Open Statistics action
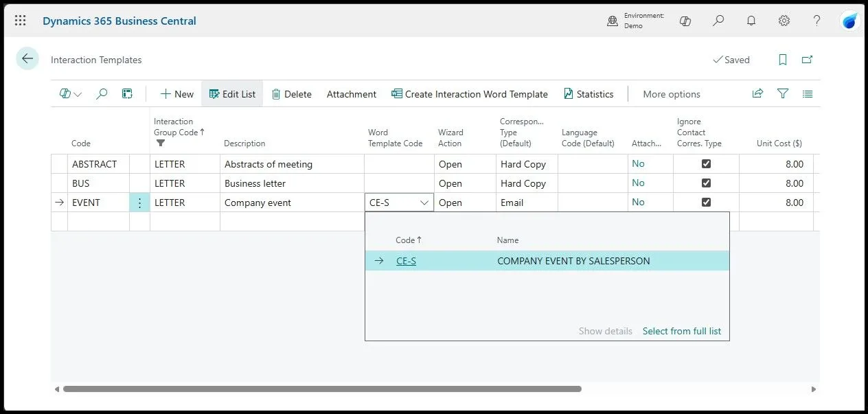This screenshot has height=414, width=868. pos(589,94)
